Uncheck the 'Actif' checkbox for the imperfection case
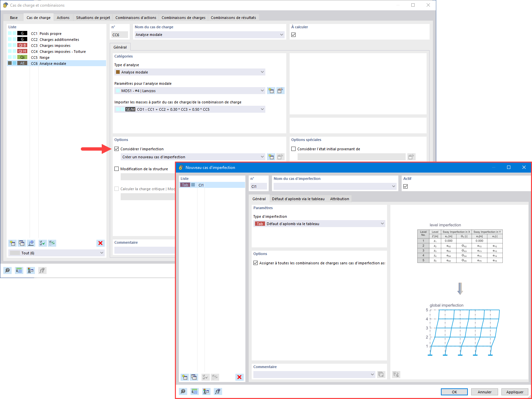The image size is (532, 399). tap(405, 186)
